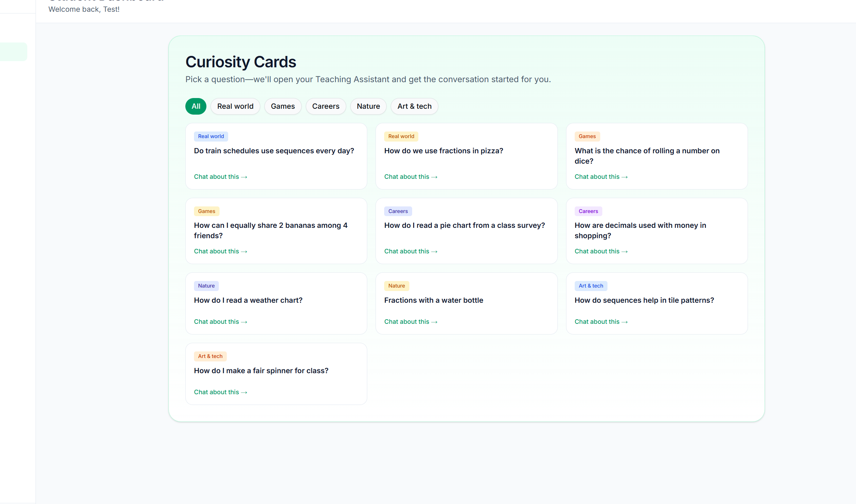Screen dimensions: 856x504
Task: Select the highlighted green sidebar item
Action: [13, 52]
